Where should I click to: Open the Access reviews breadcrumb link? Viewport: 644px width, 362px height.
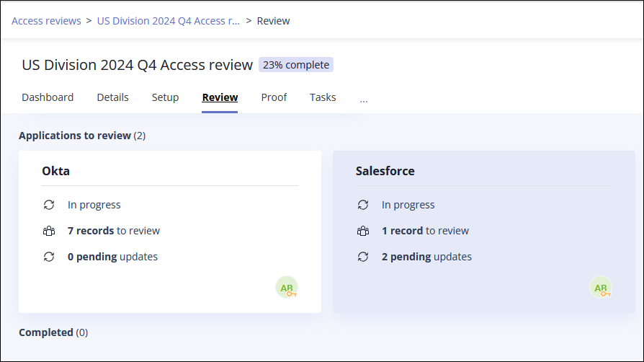(x=46, y=21)
